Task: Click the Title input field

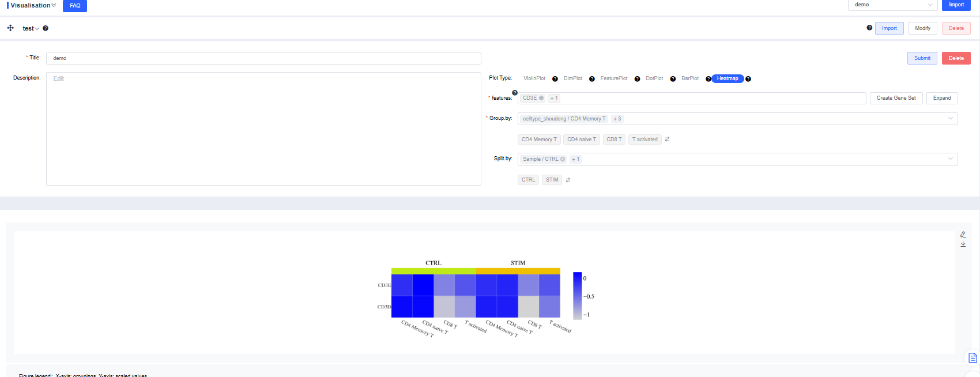Action: tap(263, 58)
